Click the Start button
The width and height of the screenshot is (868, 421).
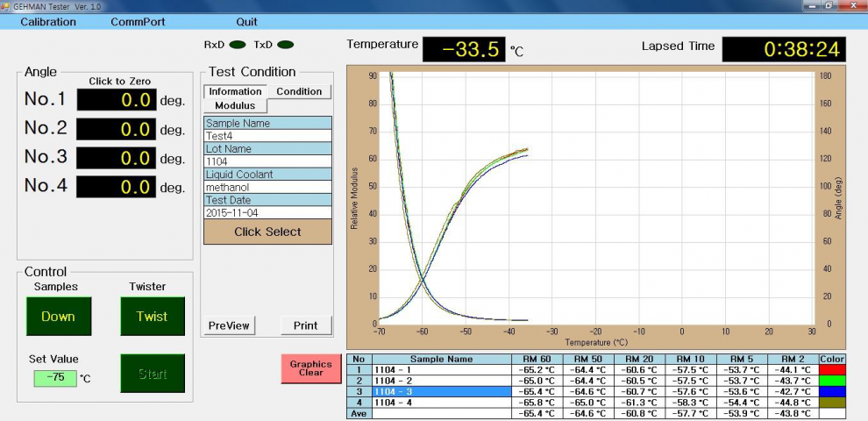(153, 374)
